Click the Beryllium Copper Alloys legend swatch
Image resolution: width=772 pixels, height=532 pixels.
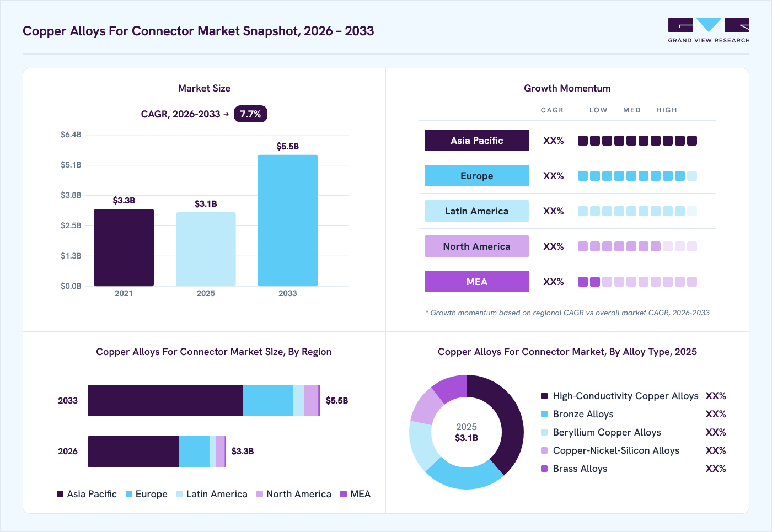[x=544, y=432]
